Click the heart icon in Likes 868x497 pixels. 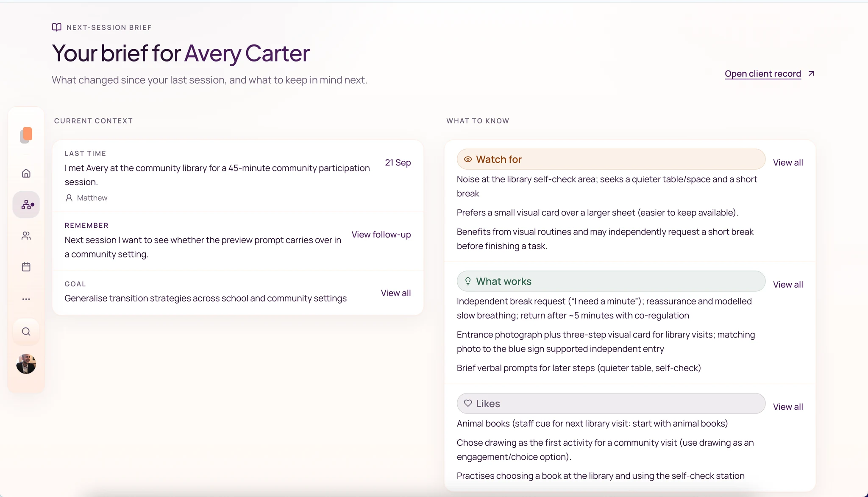[x=468, y=403]
